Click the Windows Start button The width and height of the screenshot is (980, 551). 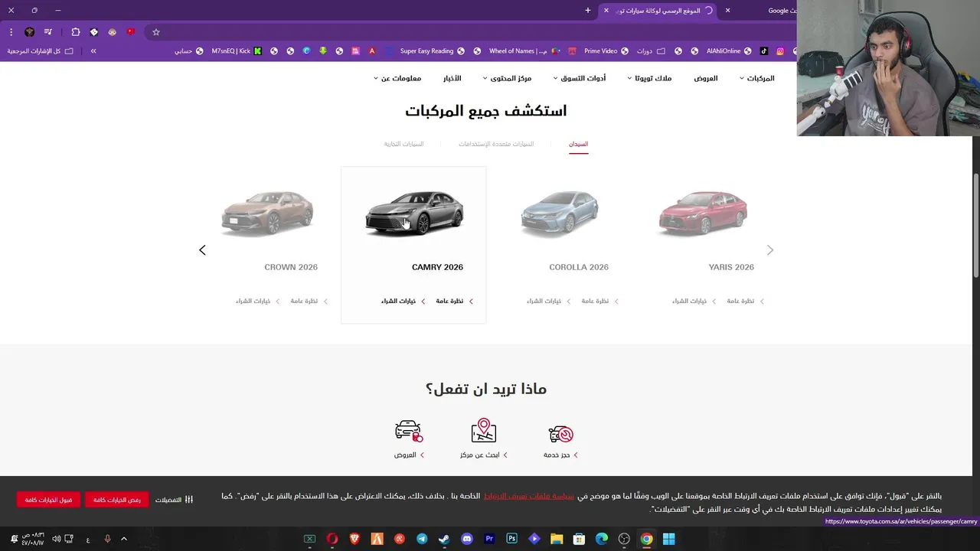coord(668,539)
